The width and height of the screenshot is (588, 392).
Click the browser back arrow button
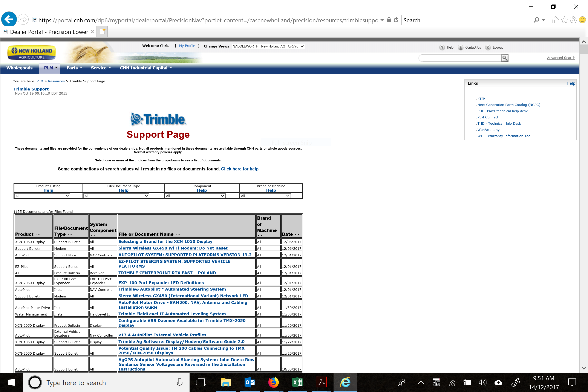[9, 19]
